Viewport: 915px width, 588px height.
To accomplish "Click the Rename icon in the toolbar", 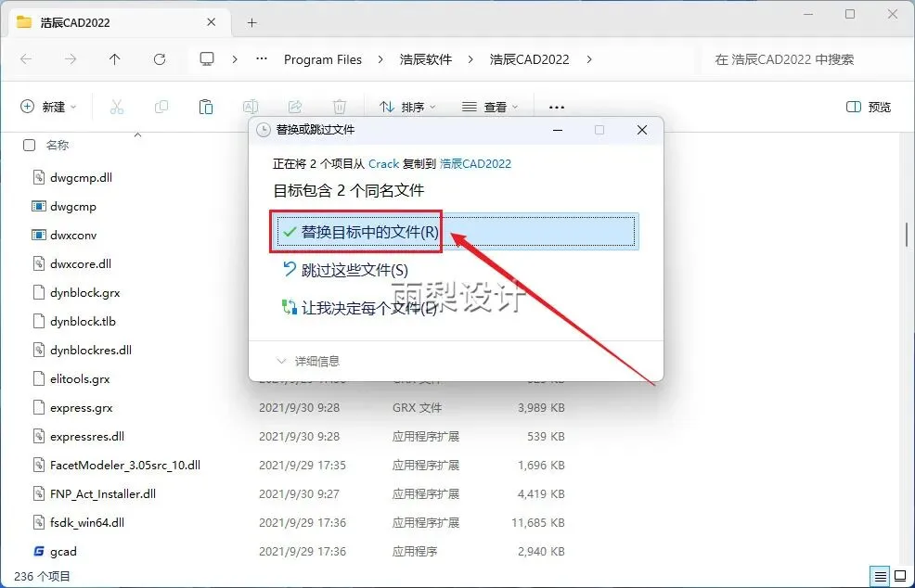I will tap(251, 107).
